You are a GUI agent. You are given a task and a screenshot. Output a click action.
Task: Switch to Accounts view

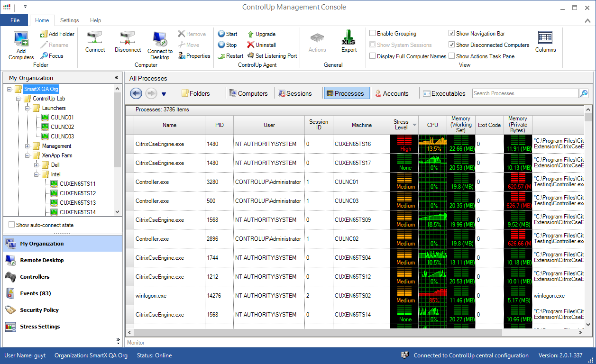click(x=392, y=93)
